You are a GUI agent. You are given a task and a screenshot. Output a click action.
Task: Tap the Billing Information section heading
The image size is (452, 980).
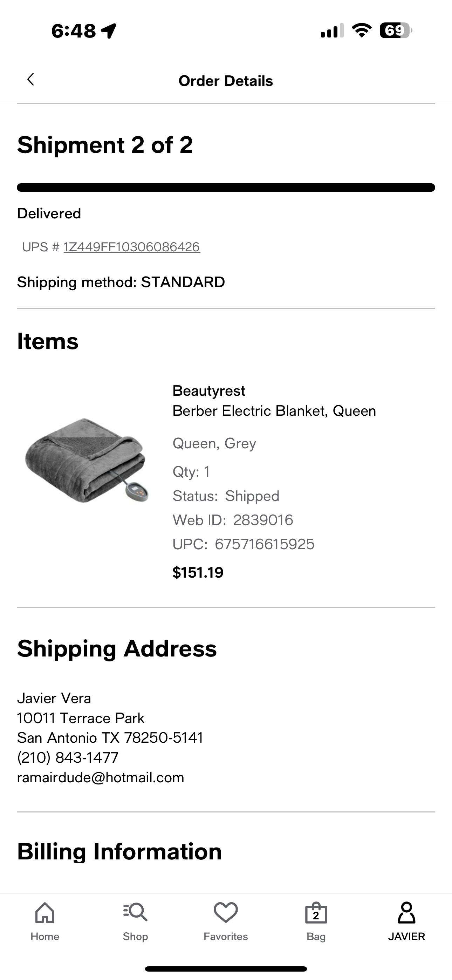point(119,851)
